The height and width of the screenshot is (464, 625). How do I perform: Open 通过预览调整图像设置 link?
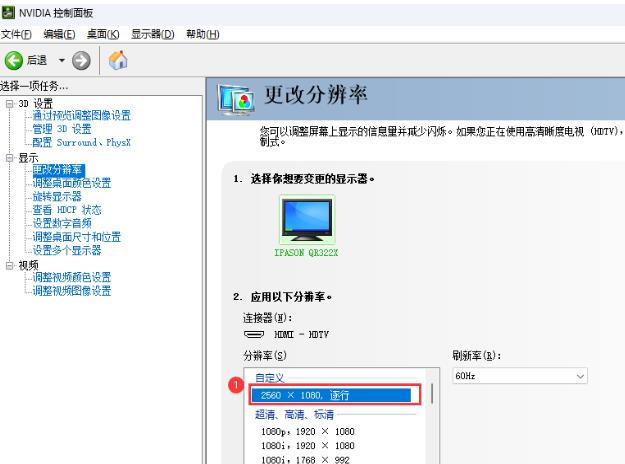(x=82, y=116)
